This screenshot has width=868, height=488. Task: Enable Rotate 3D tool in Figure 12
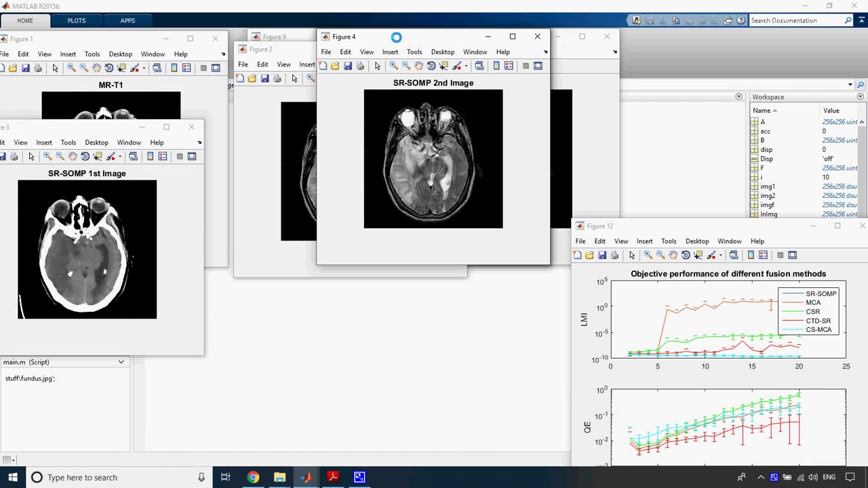(x=686, y=255)
